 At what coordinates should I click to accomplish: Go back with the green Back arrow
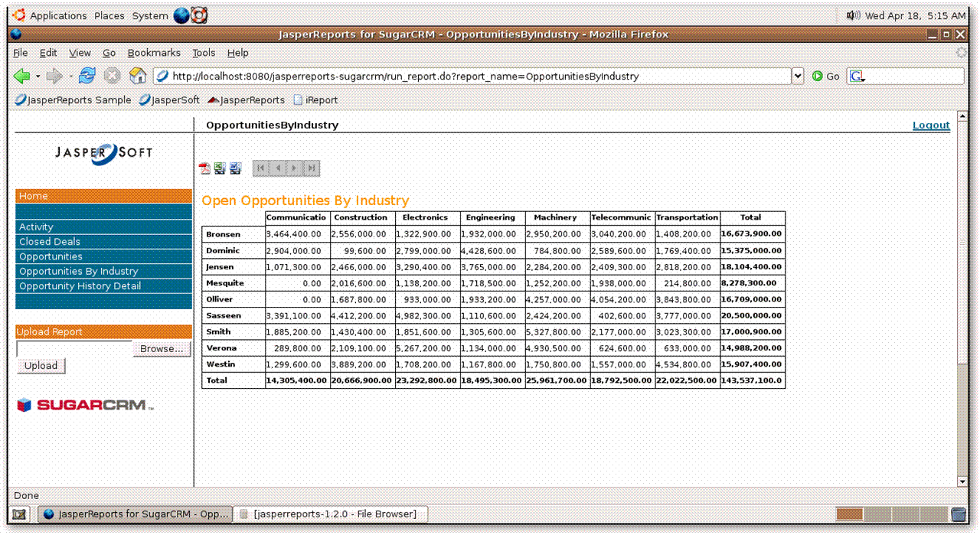[x=21, y=76]
